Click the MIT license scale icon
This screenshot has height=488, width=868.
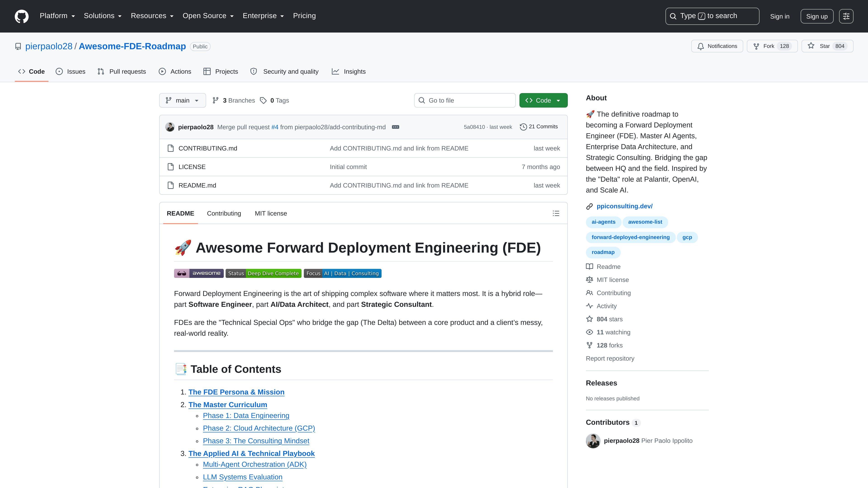[589, 280]
